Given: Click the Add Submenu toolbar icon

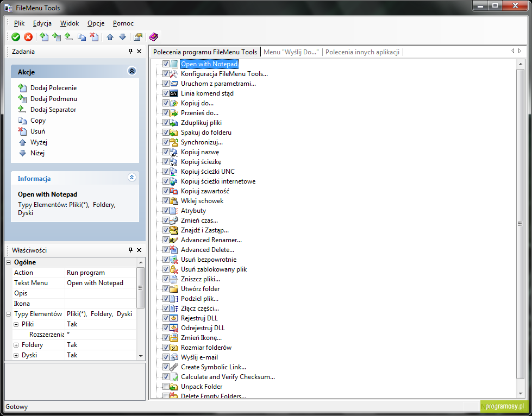Looking at the screenshot, I should point(57,37).
